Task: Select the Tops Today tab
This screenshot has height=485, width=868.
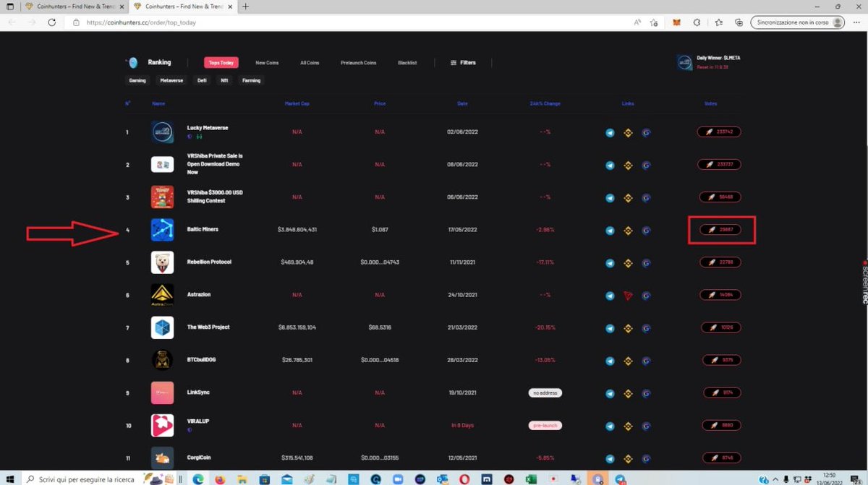Action: 221,63
